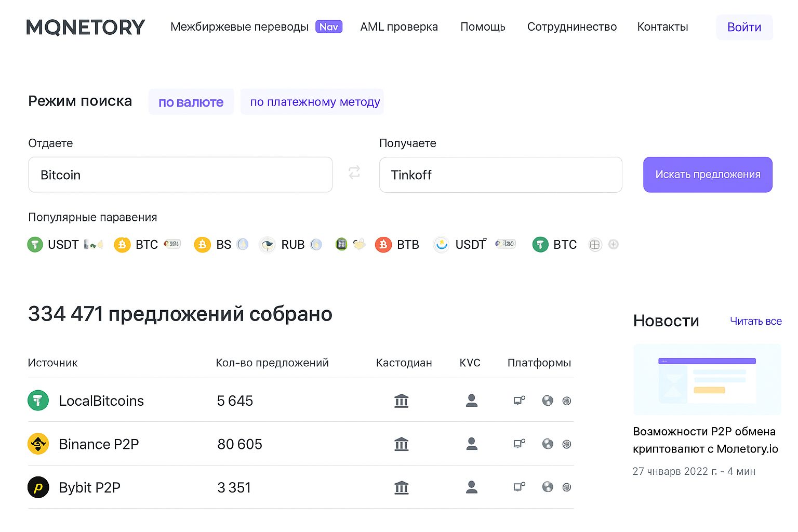Image resolution: width=798 pixels, height=532 pixels.
Task: Click the plus icon after popular directions
Action: pos(614,244)
